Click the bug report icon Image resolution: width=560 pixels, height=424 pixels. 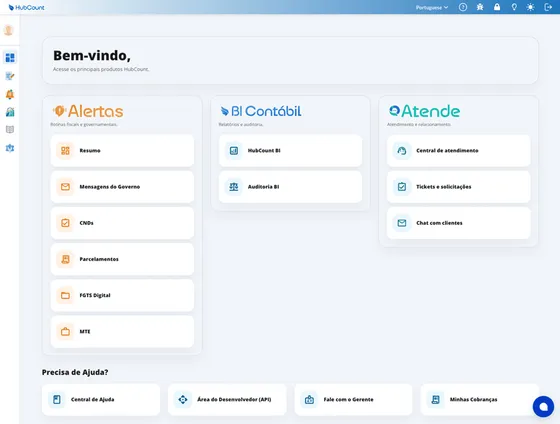coord(480,7)
